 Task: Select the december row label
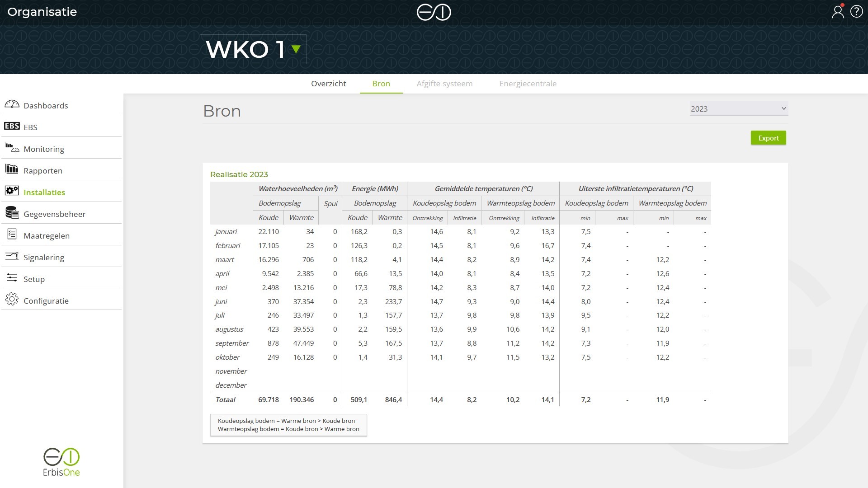[x=231, y=385]
